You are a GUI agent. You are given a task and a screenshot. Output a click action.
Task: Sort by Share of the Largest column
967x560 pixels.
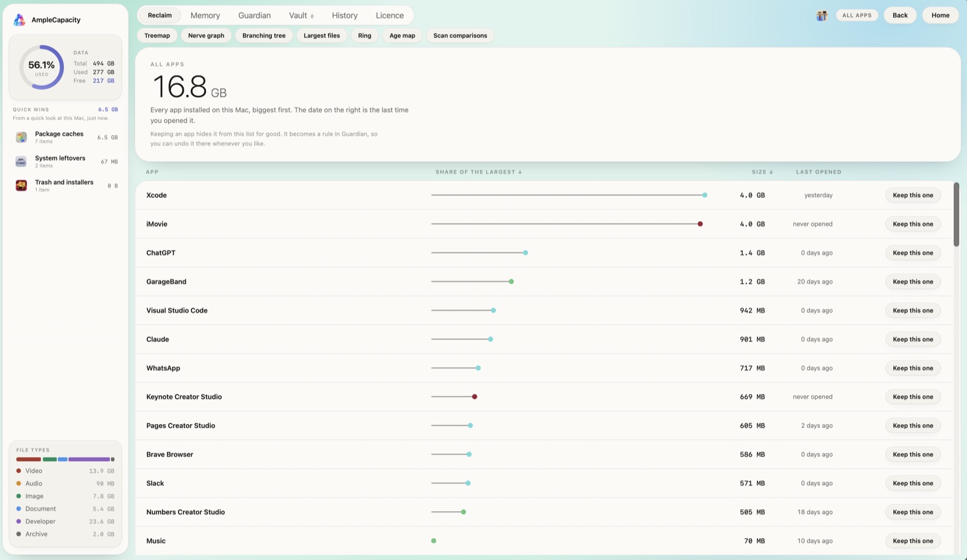click(x=479, y=172)
